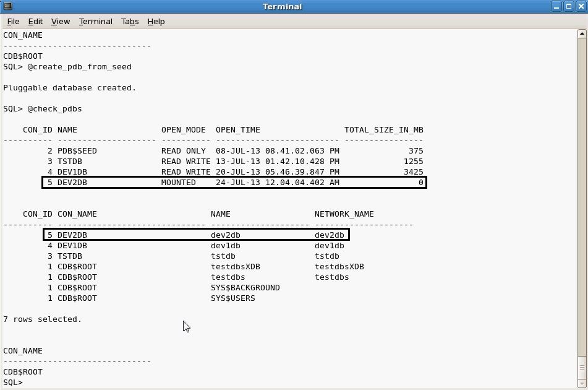
Task: Open the Terminal menu
Action: click(x=95, y=21)
